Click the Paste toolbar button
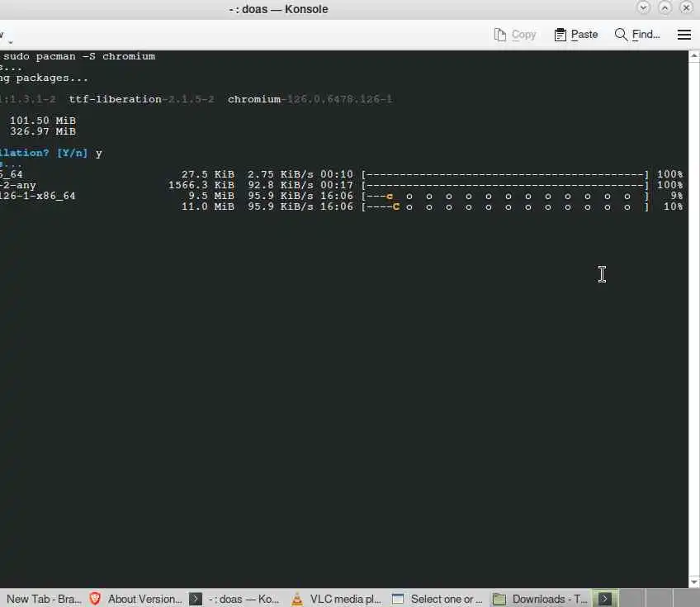Viewport: 700px width, 607px height. click(x=576, y=35)
